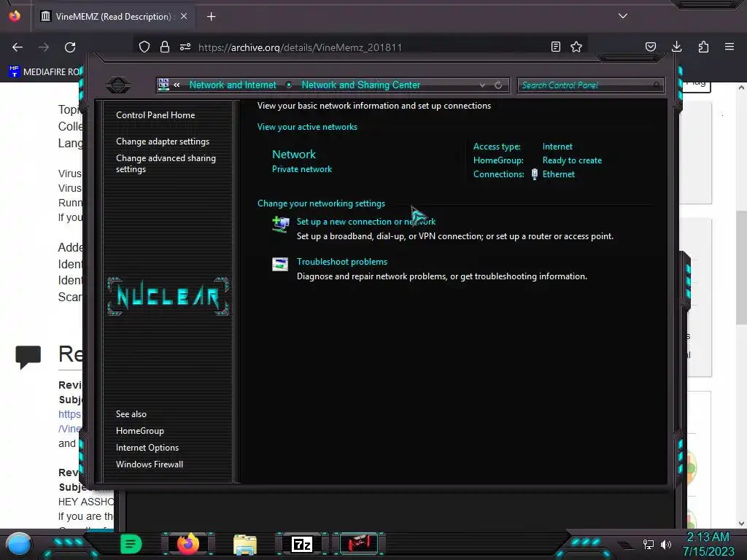Expand address bar history dropdown
Screen dimensions: 747x560
point(483,85)
